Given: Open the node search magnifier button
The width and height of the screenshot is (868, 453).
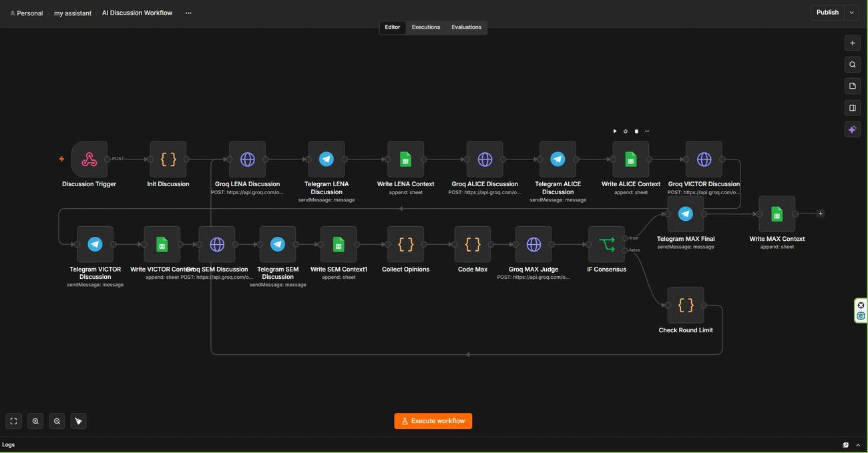Looking at the screenshot, I should coord(852,65).
